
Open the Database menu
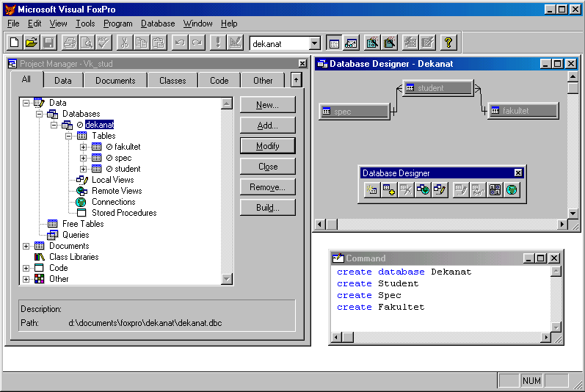click(x=158, y=23)
